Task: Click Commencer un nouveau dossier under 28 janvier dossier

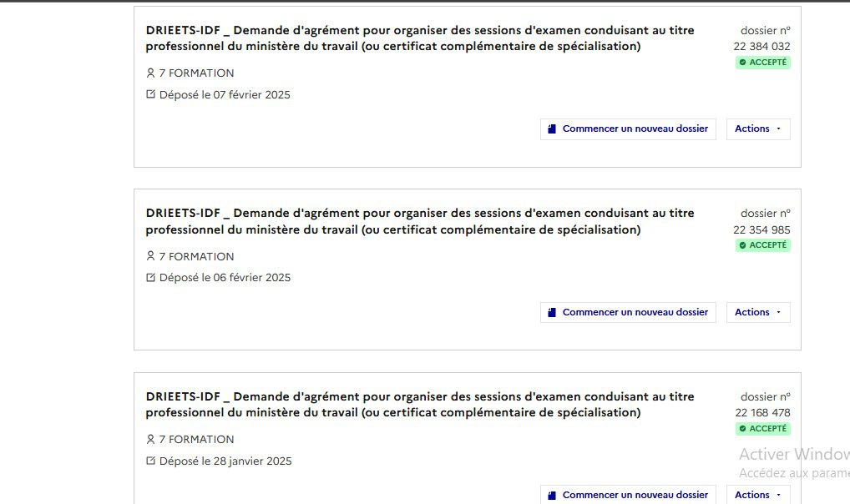Action: 628,495
